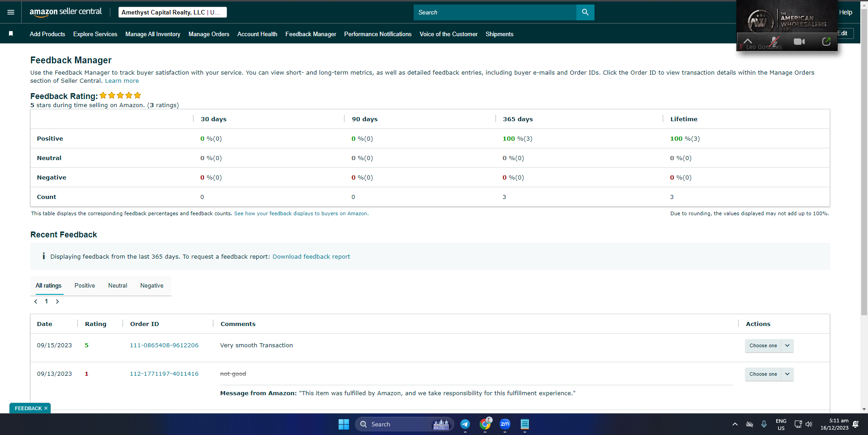Viewport: 868px width, 435px height.
Task: Click the Edit button in the favorites bar
Action: (x=843, y=33)
